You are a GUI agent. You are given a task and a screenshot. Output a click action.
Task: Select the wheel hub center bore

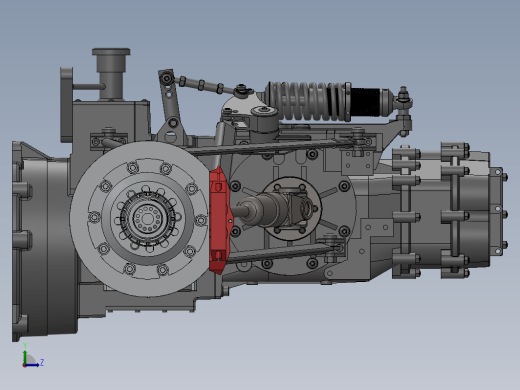[x=147, y=219]
